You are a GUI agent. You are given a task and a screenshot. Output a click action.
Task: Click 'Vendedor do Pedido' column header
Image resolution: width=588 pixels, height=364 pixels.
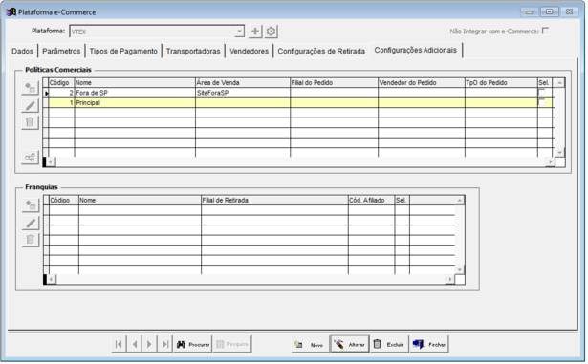pos(421,83)
